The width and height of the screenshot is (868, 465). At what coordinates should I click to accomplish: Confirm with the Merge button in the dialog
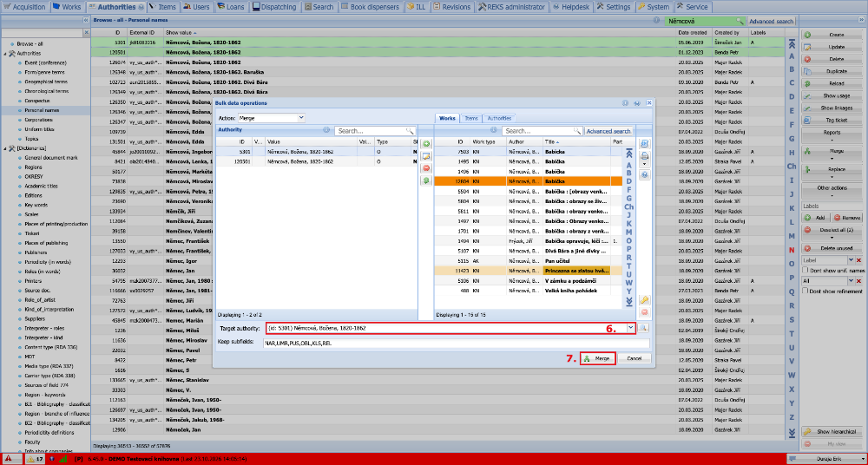(x=598, y=358)
